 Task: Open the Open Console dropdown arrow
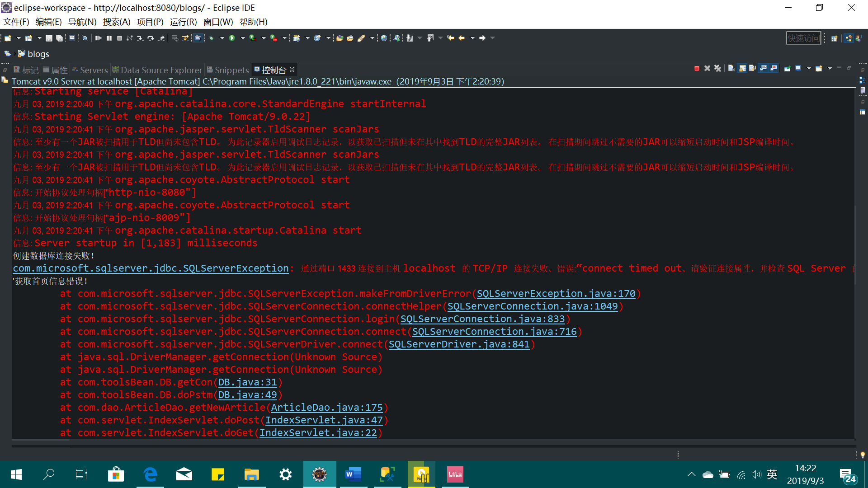[x=830, y=69]
